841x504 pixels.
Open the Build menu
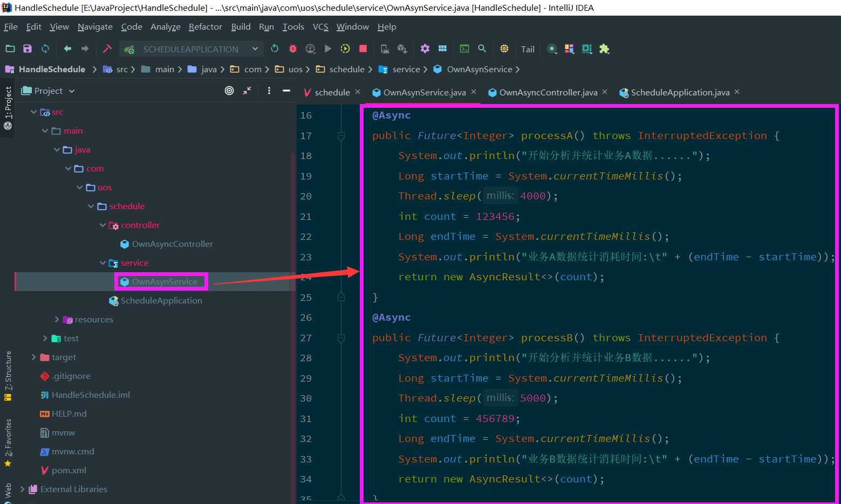[x=241, y=26]
